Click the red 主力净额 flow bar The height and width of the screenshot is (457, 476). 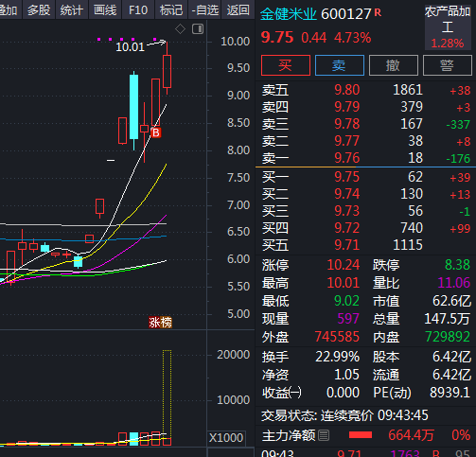tap(361, 435)
